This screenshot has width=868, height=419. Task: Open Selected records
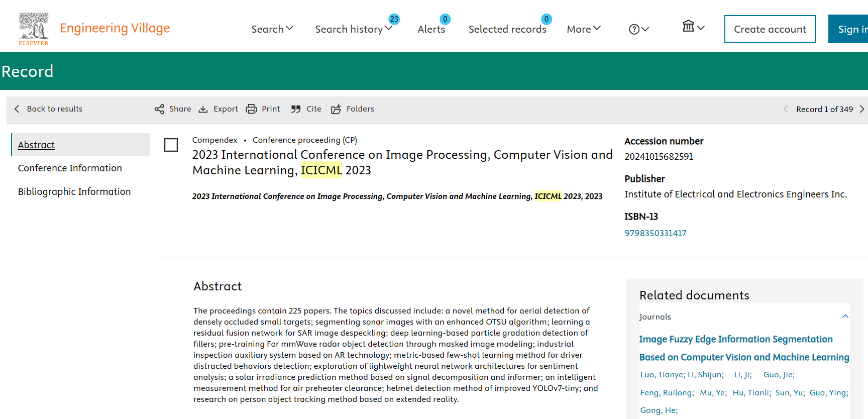tap(507, 29)
